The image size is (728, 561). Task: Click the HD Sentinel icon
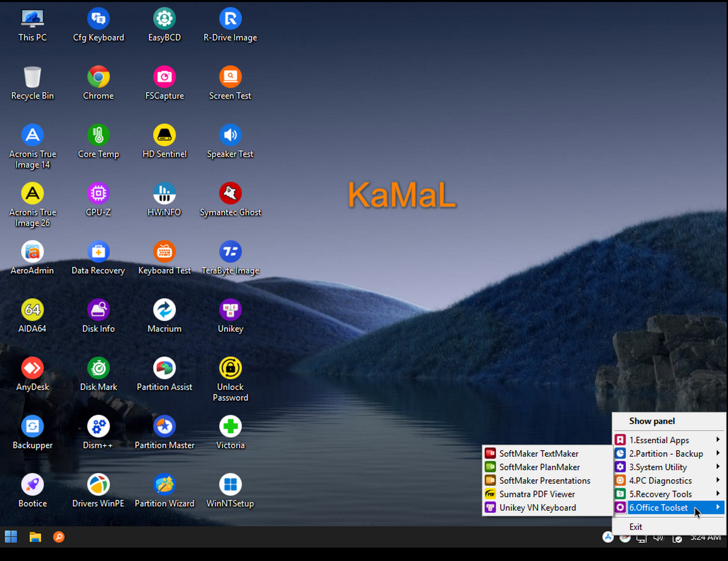pyautogui.click(x=165, y=142)
